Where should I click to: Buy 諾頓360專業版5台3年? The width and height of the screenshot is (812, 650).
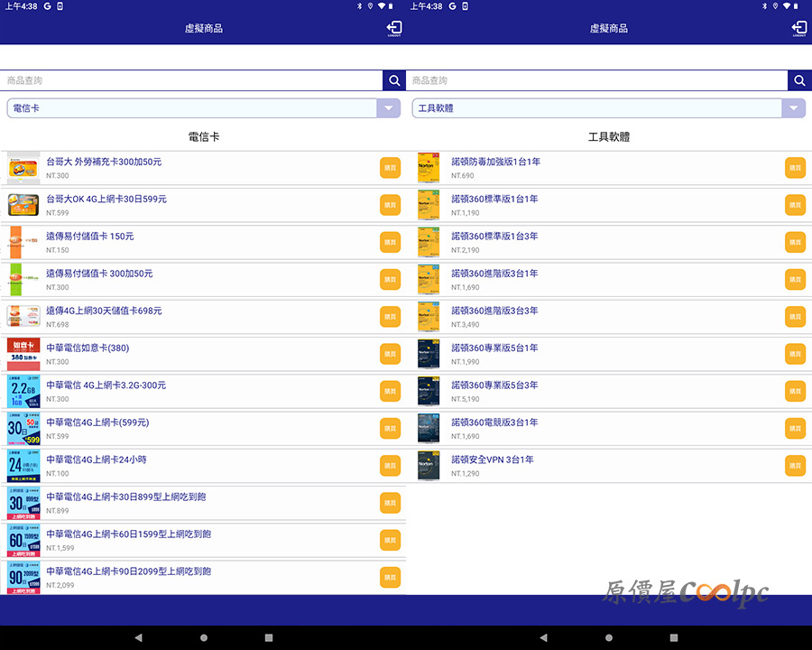[795, 391]
